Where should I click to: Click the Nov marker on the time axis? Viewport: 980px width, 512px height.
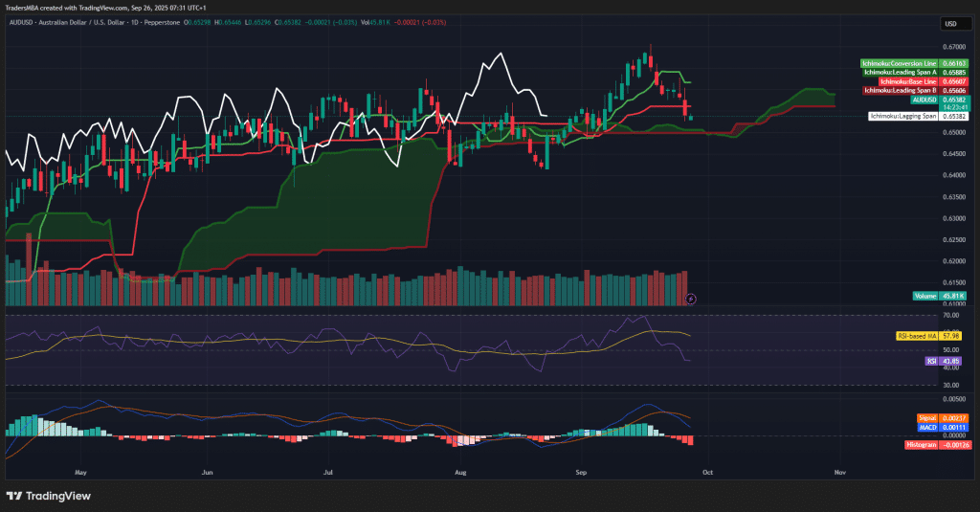click(839, 472)
